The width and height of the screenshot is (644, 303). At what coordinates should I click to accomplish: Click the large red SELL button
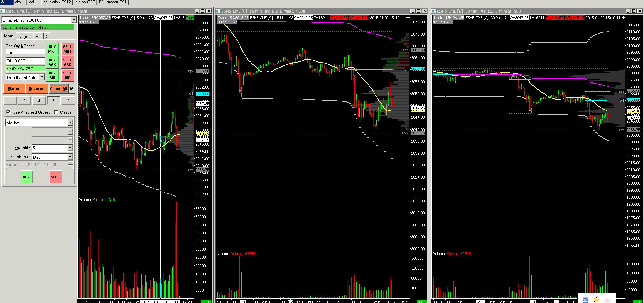55,177
